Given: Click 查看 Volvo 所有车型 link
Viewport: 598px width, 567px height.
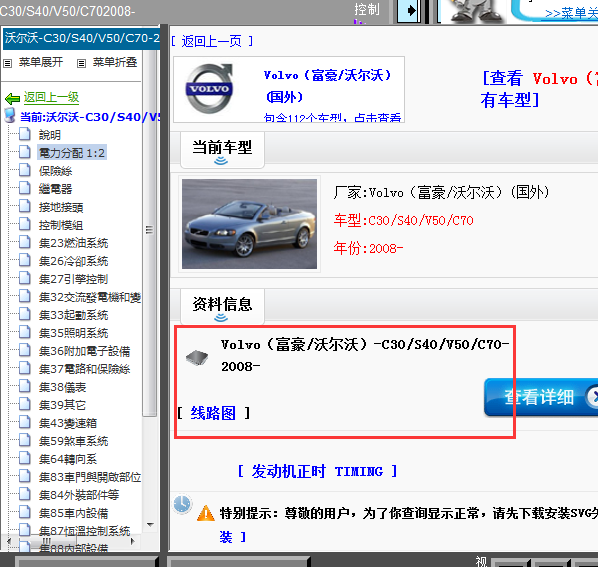Looking at the screenshot, I should click(539, 89).
